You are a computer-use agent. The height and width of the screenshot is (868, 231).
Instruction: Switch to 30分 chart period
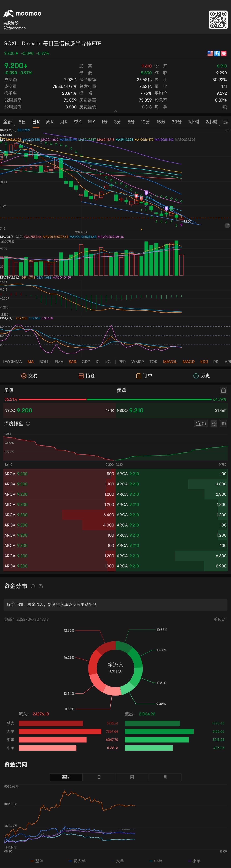tap(176, 122)
